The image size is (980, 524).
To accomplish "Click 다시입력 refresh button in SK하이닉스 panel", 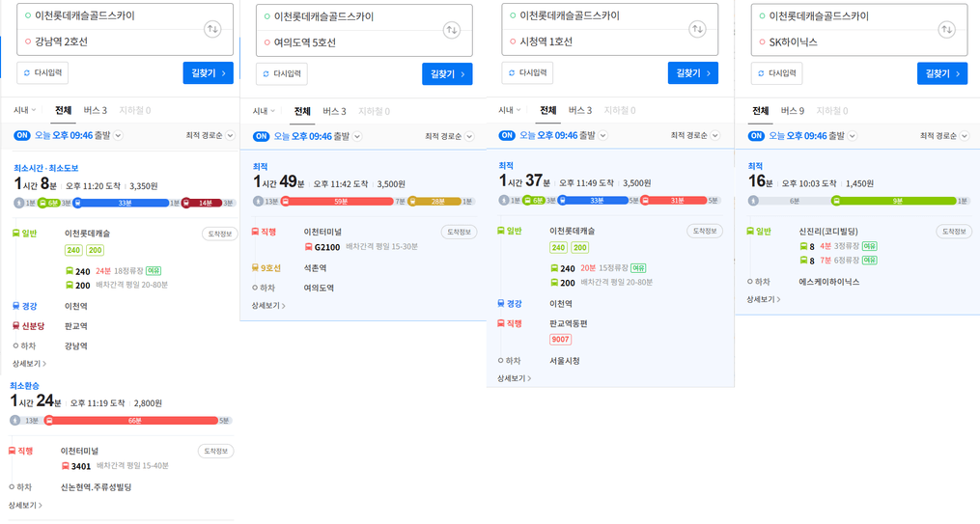I will [777, 73].
